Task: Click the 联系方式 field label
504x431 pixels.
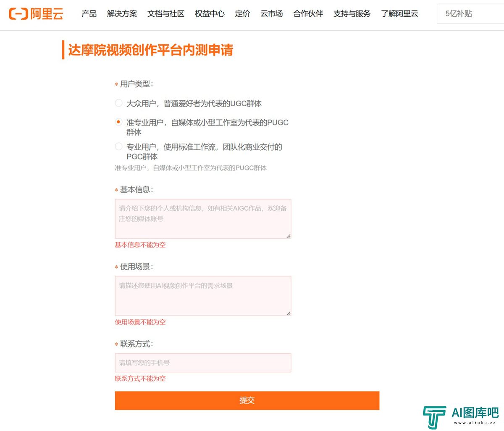Action: (136, 344)
